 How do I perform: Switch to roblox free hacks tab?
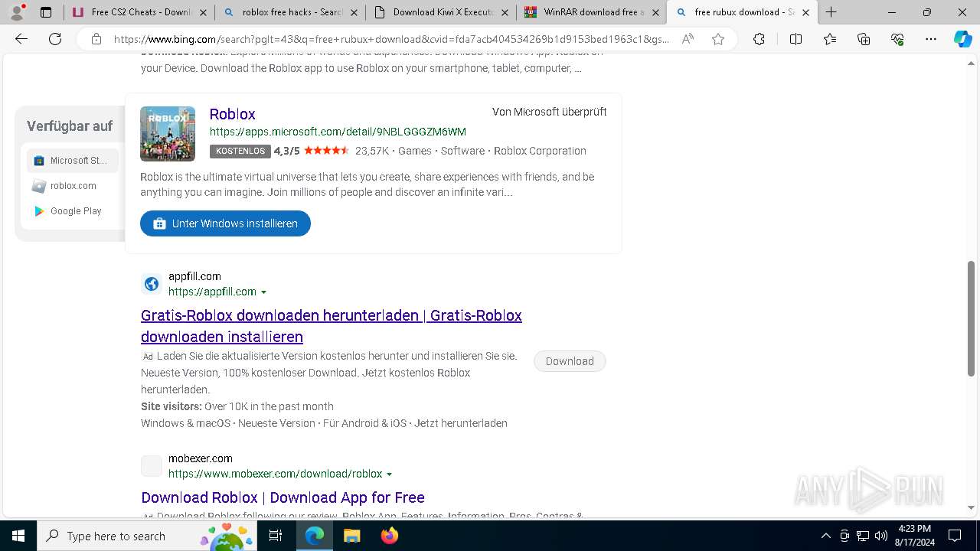(289, 12)
